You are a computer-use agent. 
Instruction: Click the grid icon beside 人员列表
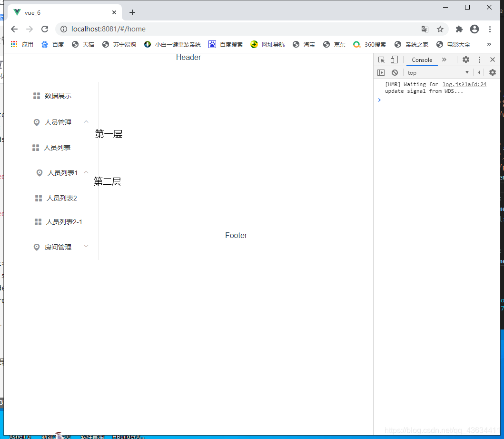click(x=36, y=148)
